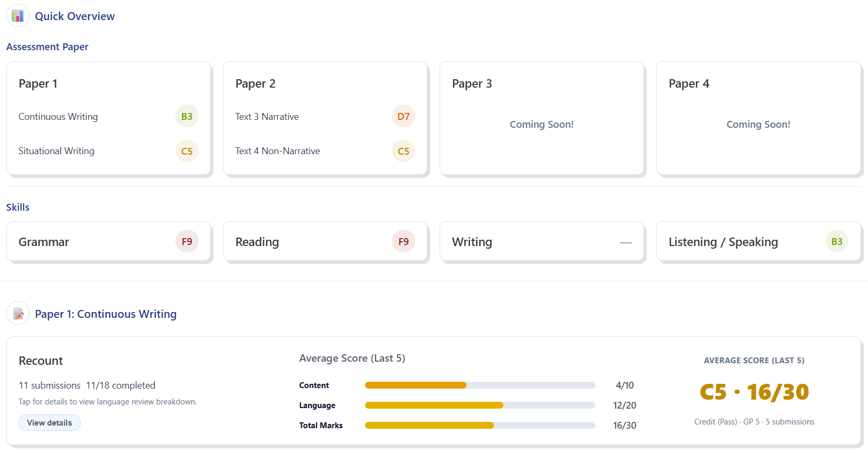The height and width of the screenshot is (453, 868).
Task: Click the Paper 1 Continuous Writing document icon
Action: pyautogui.click(x=18, y=314)
